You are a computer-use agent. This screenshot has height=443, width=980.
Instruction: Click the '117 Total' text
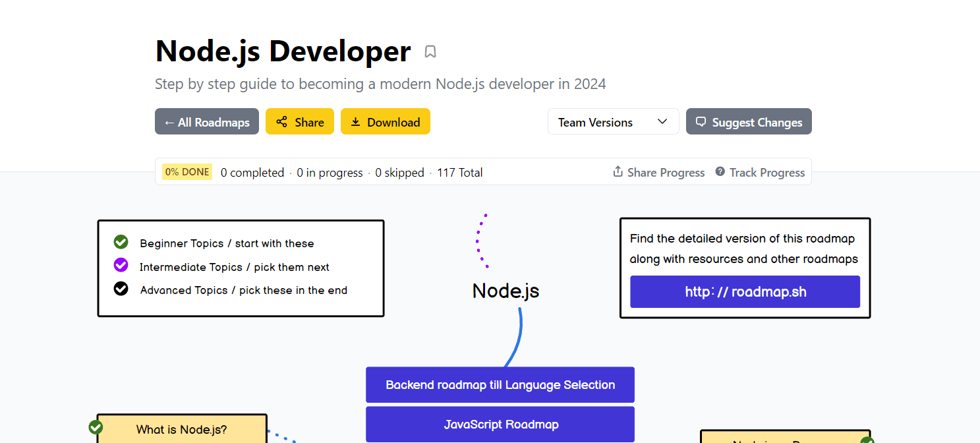[460, 173]
